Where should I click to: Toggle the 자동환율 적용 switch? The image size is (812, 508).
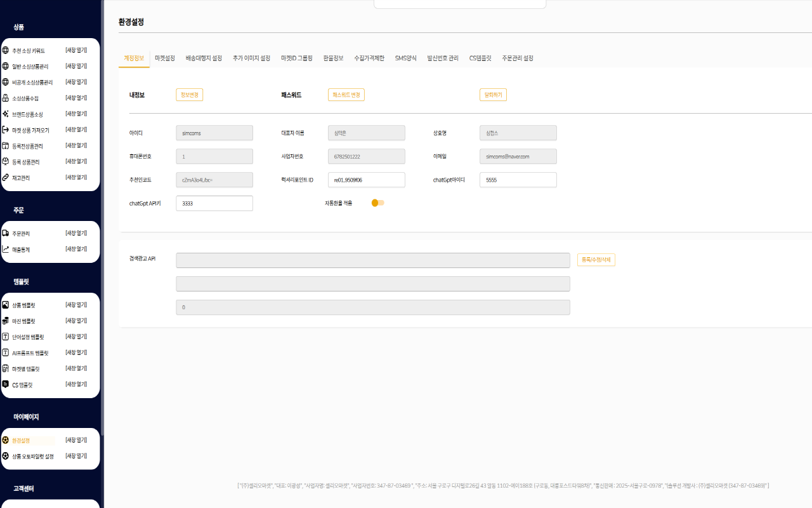pyautogui.click(x=378, y=203)
